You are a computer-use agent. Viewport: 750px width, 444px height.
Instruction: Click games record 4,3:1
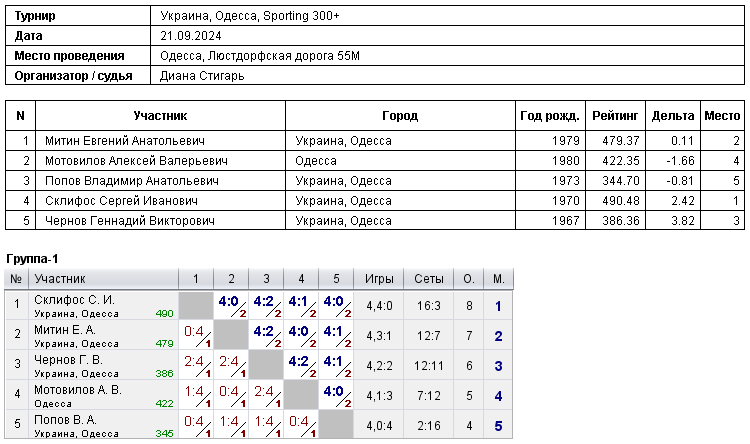(x=379, y=336)
